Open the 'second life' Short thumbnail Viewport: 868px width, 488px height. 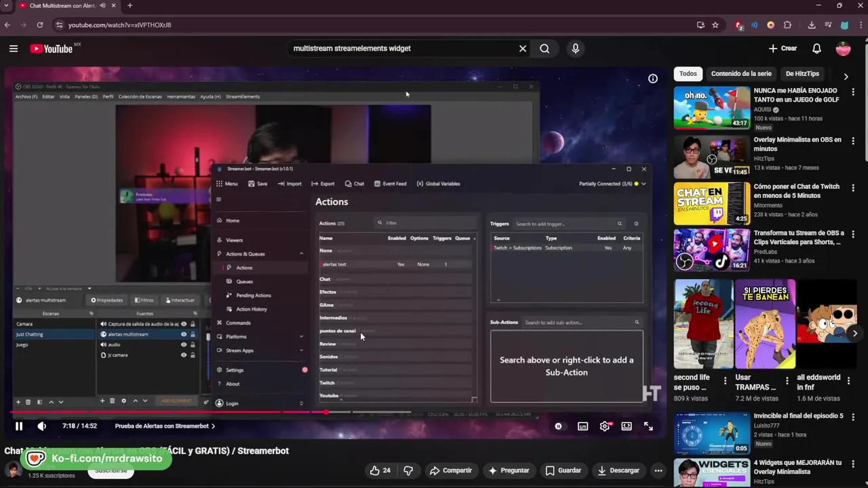tap(704, 324)
